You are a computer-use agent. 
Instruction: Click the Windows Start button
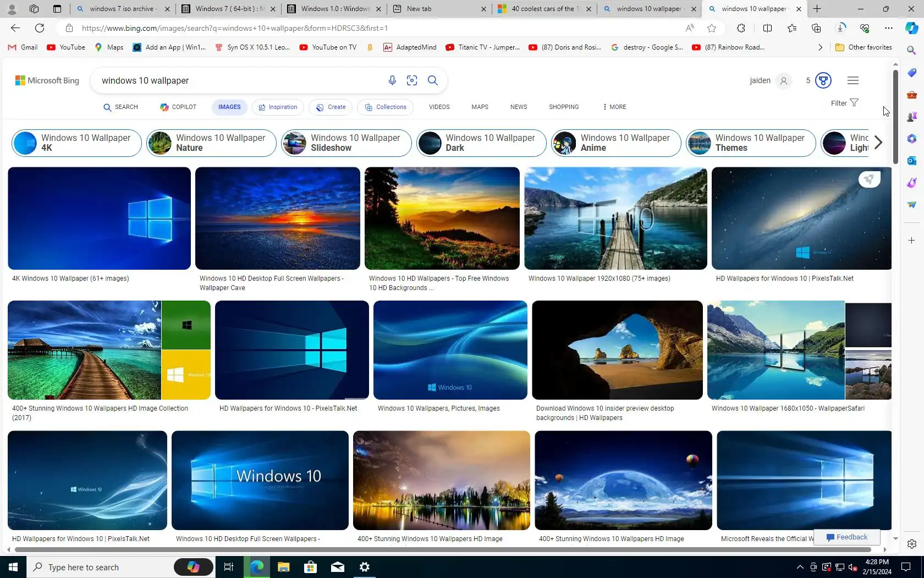13,567
